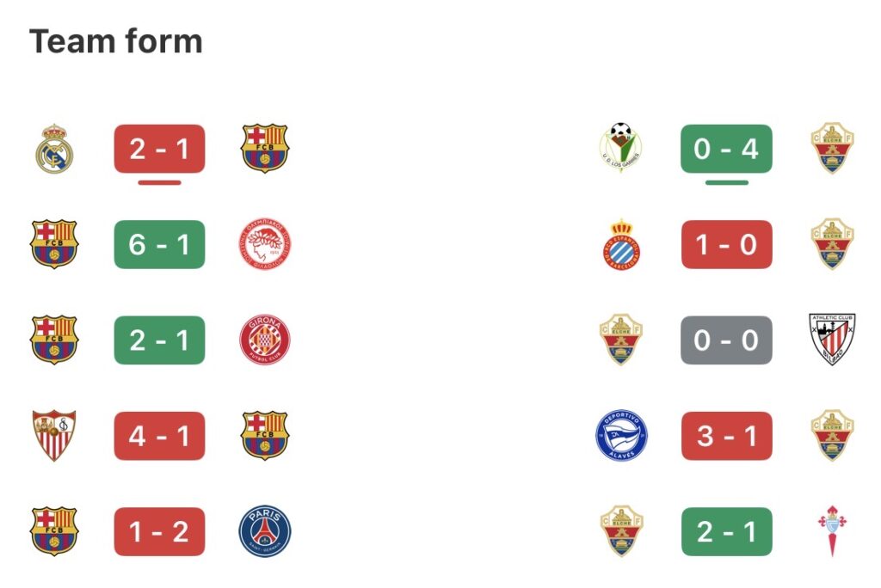Open the Athletic Club Bilbao crest
The width and height of the screenshot is (881, 588).
tap(831, 340)
